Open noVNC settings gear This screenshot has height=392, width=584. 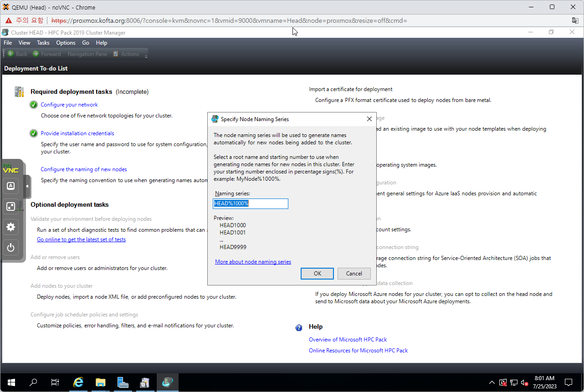[x=10, y=227]
